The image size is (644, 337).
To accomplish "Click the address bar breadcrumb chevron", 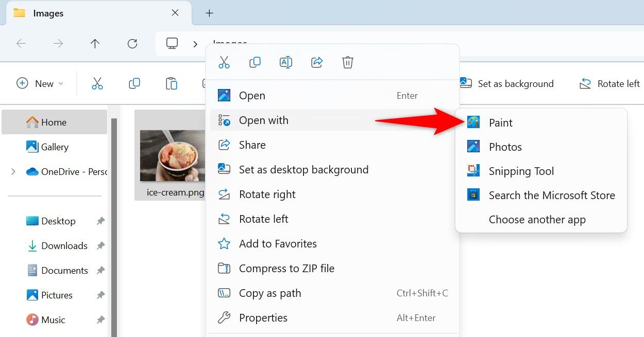I will click(195, 44).
